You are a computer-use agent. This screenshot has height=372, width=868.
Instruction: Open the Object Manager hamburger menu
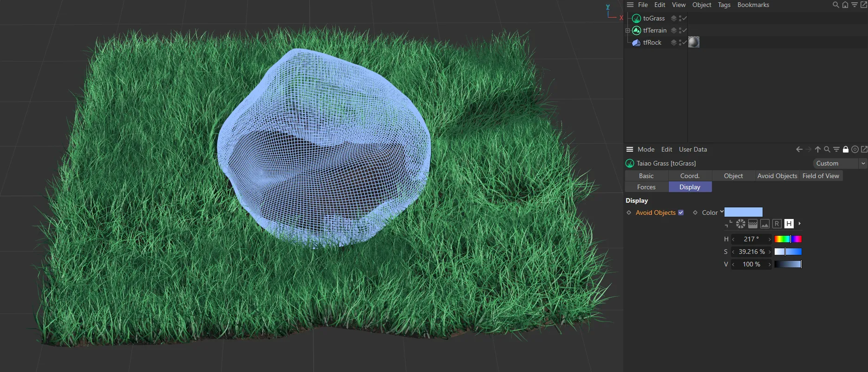click(x=630, y=5)
